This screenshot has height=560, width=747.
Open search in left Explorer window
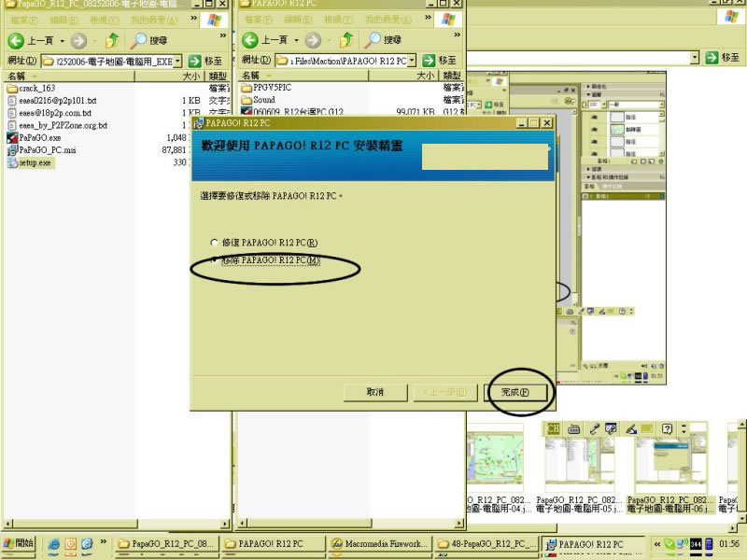pyautogui.click(x=149, y=40)
